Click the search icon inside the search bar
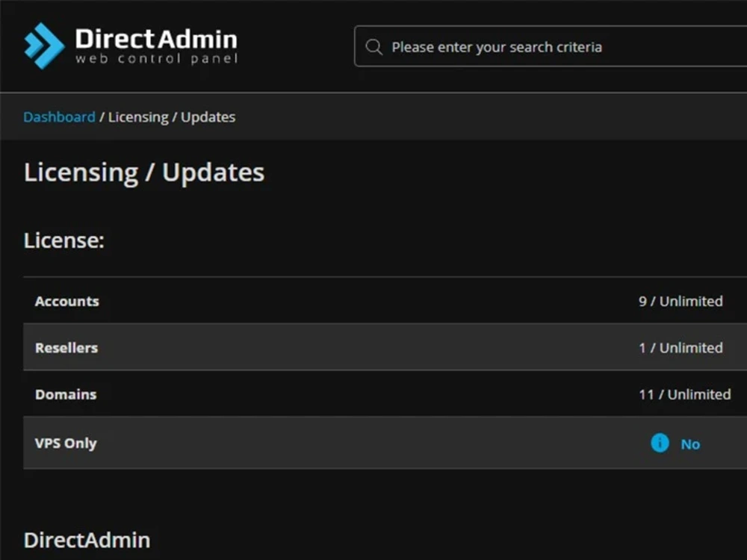 [373, 46]
